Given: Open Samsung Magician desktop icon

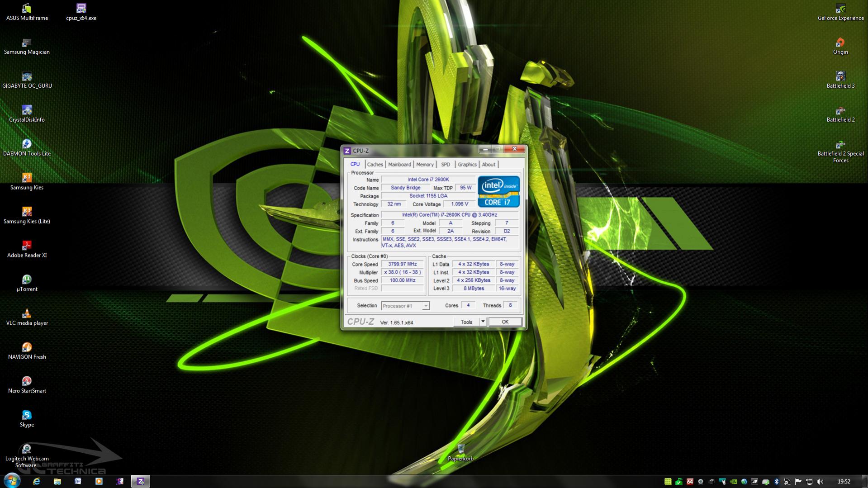Looking at the screenshot, I should tap(27, 47).
